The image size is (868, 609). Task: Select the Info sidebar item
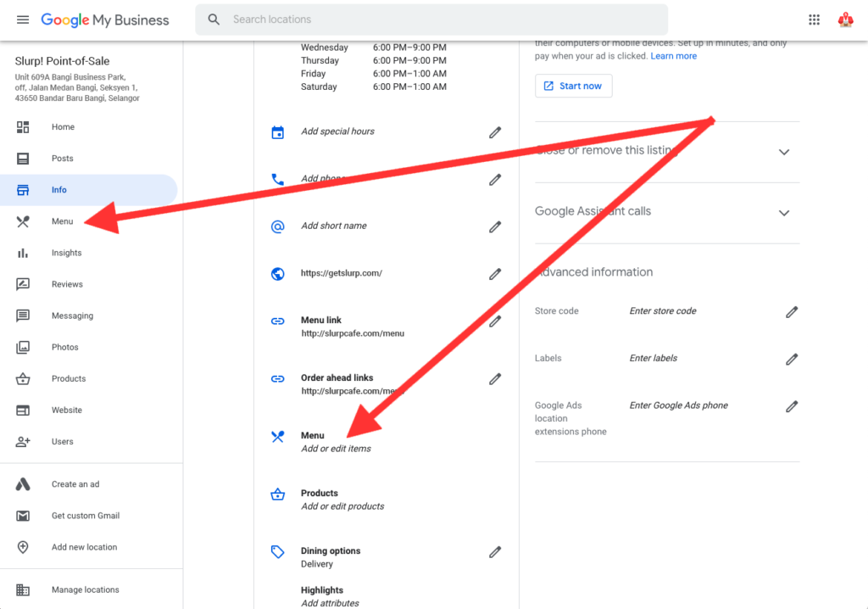click(x=88, y=190)
